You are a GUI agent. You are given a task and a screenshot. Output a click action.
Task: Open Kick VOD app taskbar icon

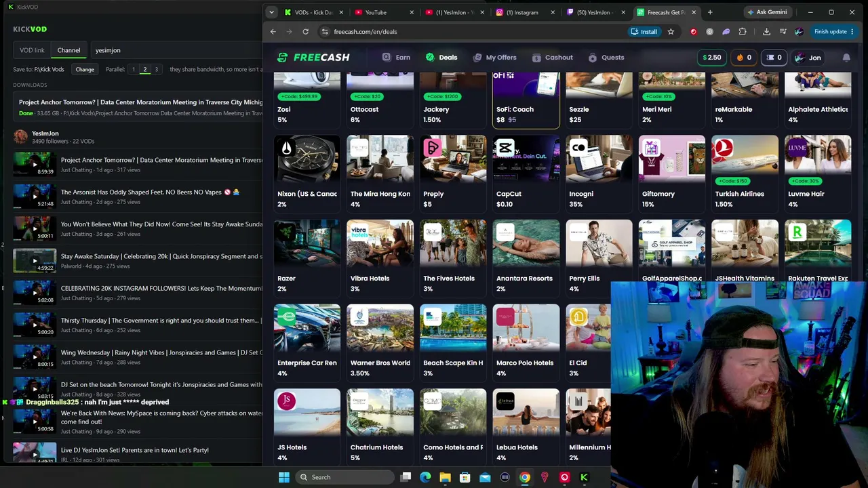click(584, 477)
